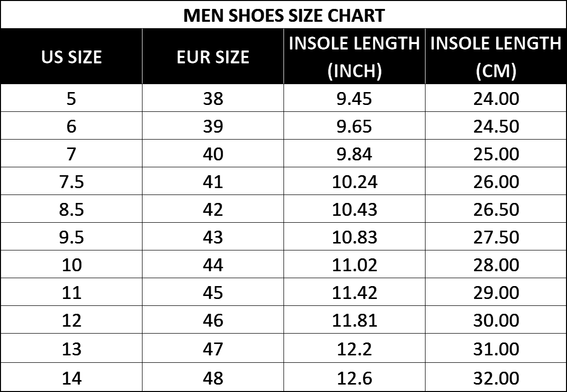
Task: Click the INSOLE LENGTH (CM) header
Action: pos(496,57)
